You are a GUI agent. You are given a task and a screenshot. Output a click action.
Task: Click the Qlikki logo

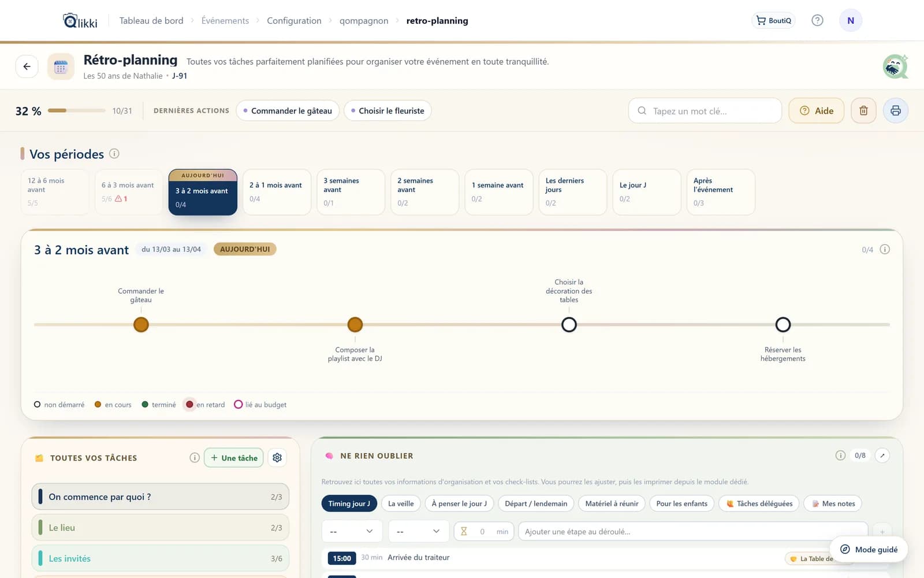point(80,21)
